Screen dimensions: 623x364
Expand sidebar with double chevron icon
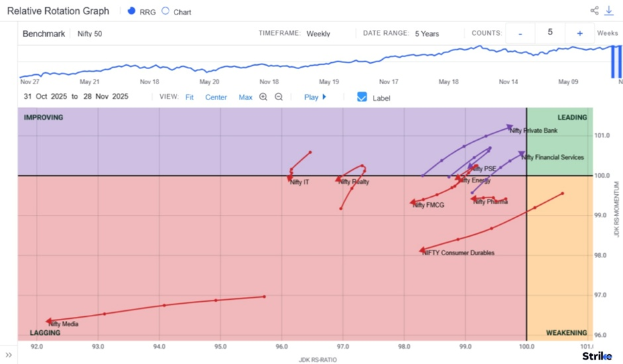pos(9,355)
